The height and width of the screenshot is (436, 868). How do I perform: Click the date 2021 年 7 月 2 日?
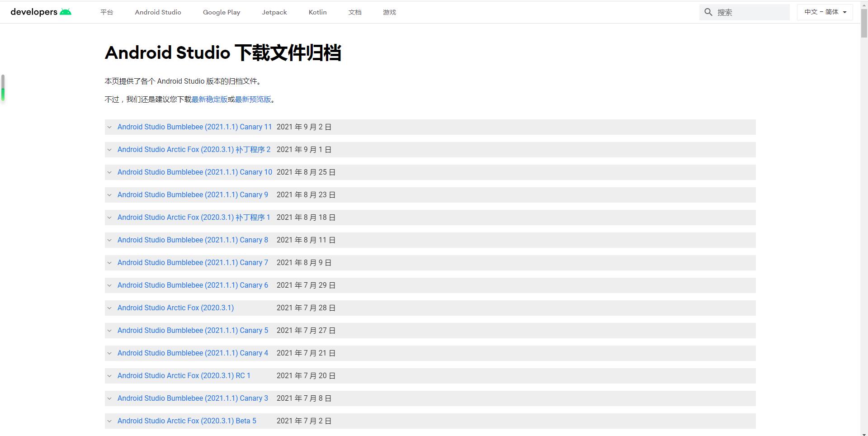point(304,421)
